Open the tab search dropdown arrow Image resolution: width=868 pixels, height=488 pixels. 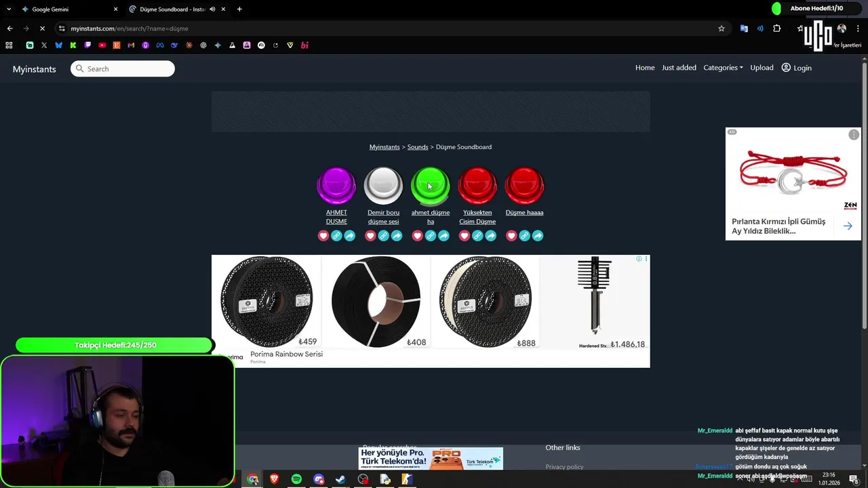point(8,9)
